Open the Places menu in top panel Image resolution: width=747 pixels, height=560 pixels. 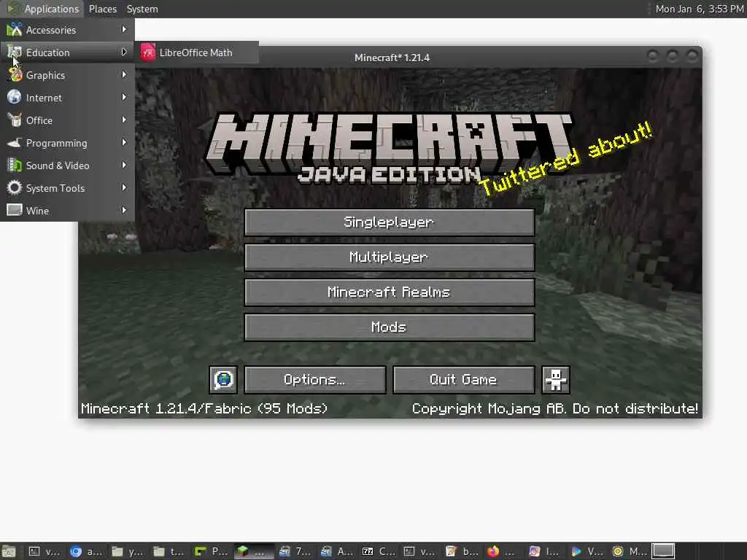tap(102, 9)
